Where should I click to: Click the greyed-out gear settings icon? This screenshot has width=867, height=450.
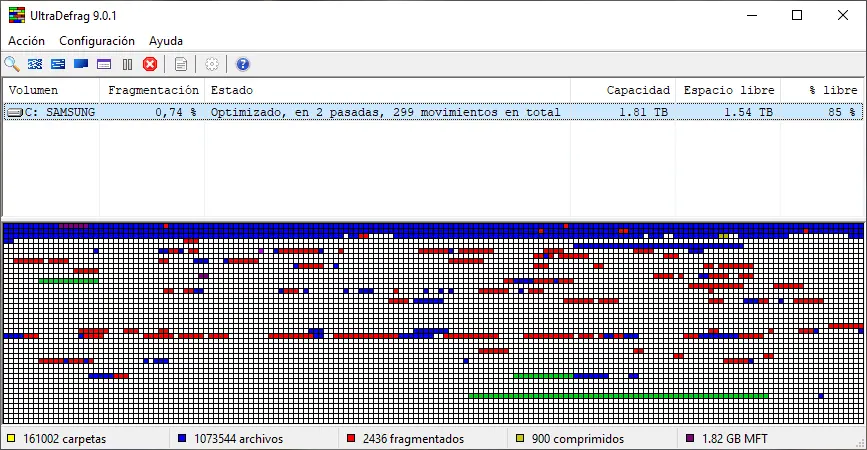[212, 64]
